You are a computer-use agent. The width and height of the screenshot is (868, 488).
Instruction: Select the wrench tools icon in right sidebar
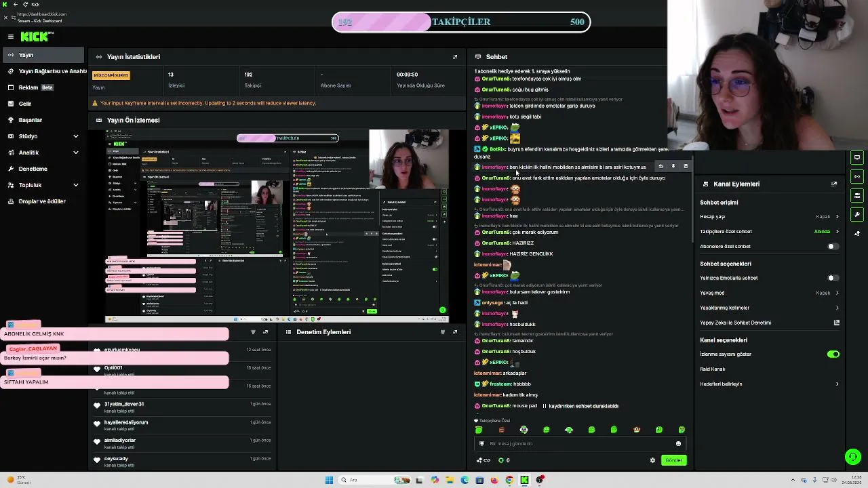click(x=857, y=215)
